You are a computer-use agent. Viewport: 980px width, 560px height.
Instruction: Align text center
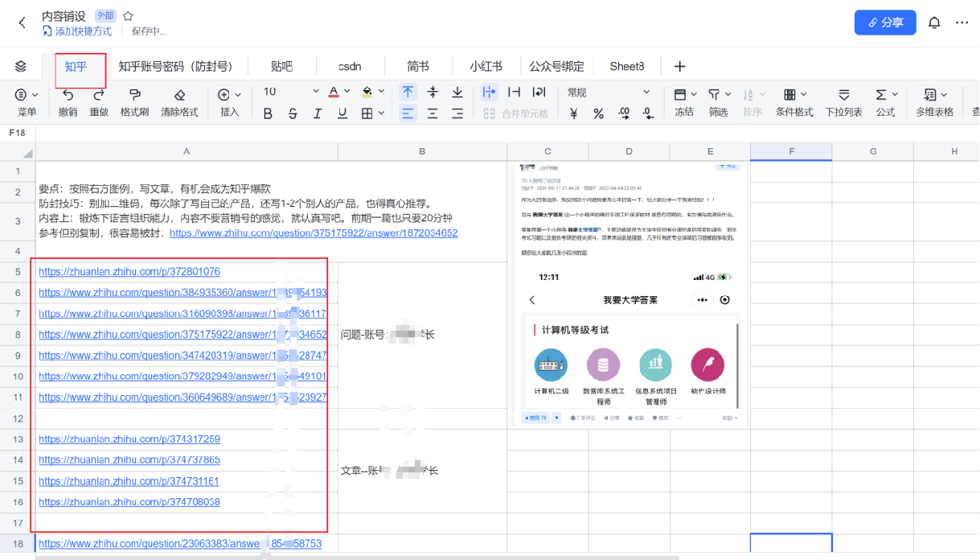pos(433,113)
